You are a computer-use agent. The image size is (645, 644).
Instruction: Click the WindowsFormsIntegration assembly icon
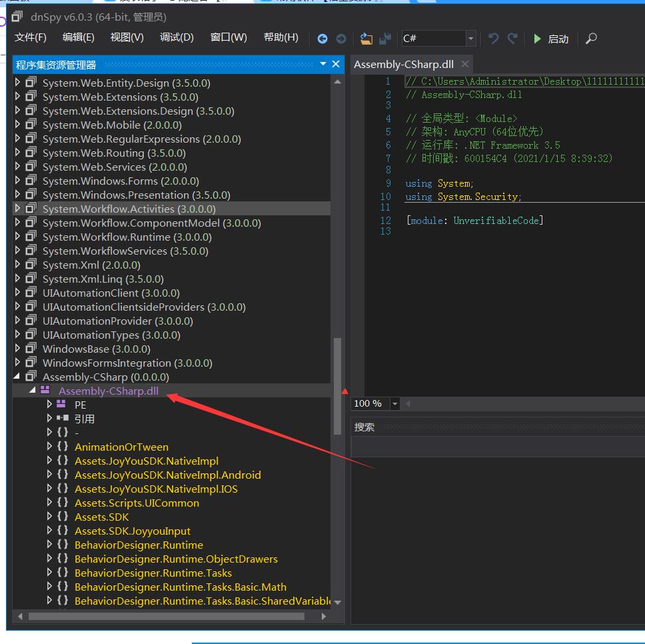[31, 362]
